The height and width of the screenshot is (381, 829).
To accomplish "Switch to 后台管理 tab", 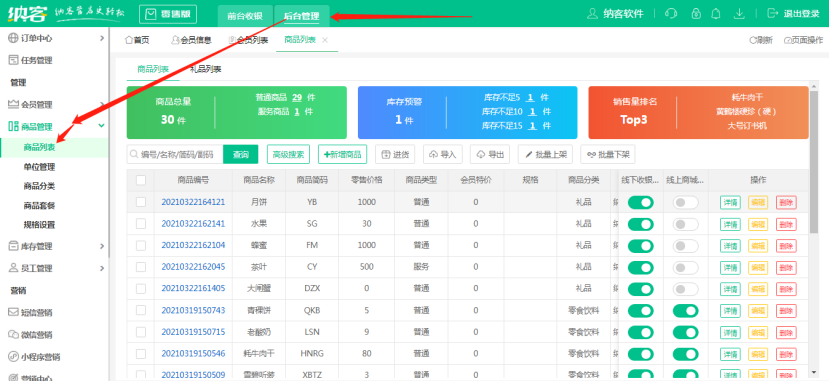I will click(301, 16).
